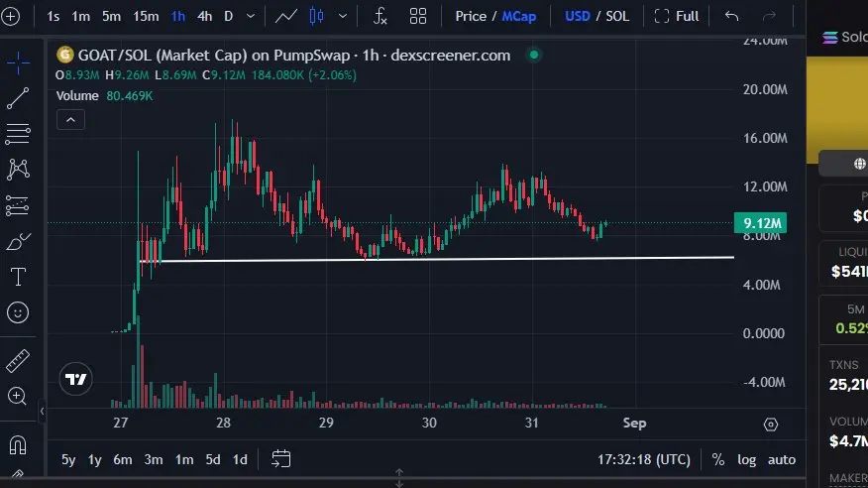This screenshot has height=488, width=868.
Task: Toggle magnet mode
Action: pyautogui.click(x=18, y=445)
